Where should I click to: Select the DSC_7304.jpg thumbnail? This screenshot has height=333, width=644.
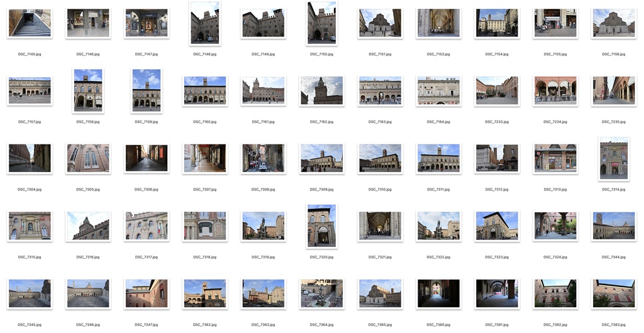point(30,158)
